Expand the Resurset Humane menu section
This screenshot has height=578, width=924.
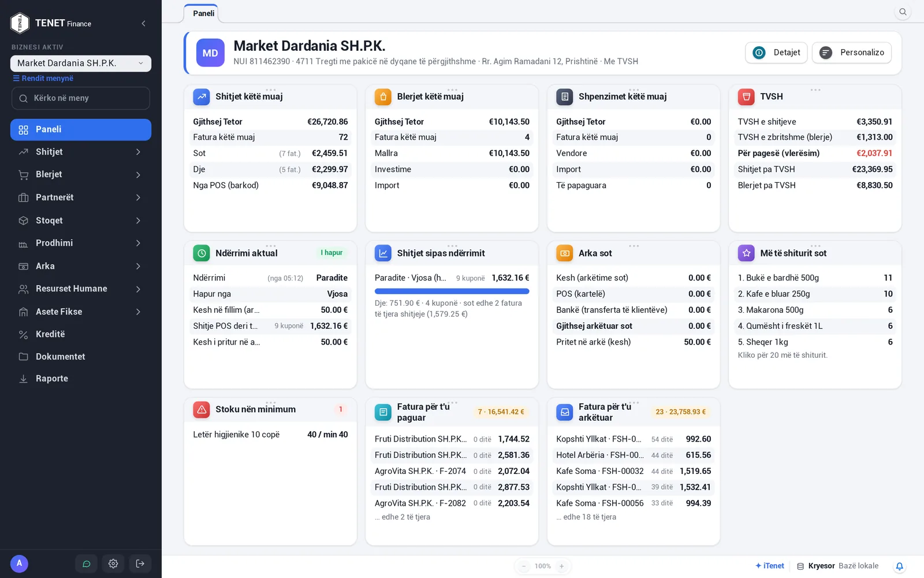coord(81,288)
